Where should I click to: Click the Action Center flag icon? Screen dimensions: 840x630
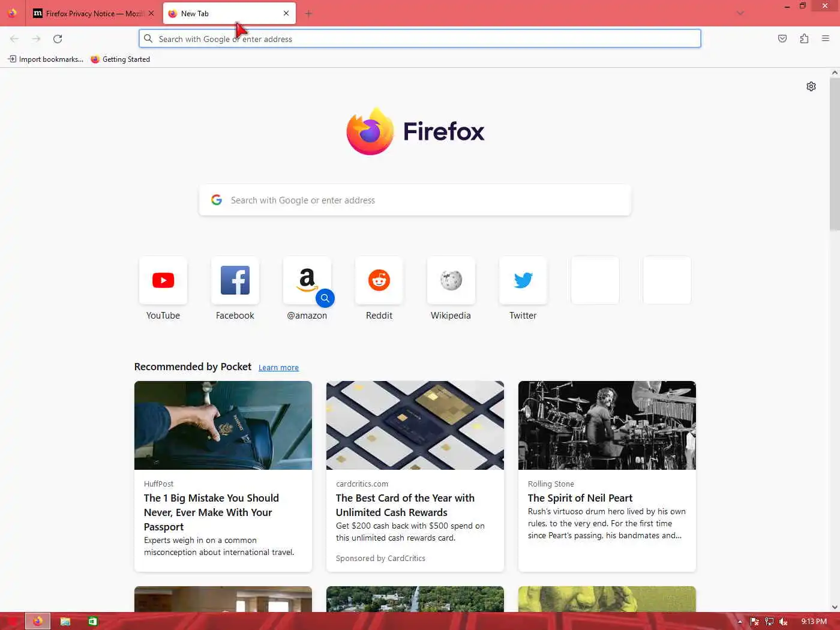click(x=755, y=622)
